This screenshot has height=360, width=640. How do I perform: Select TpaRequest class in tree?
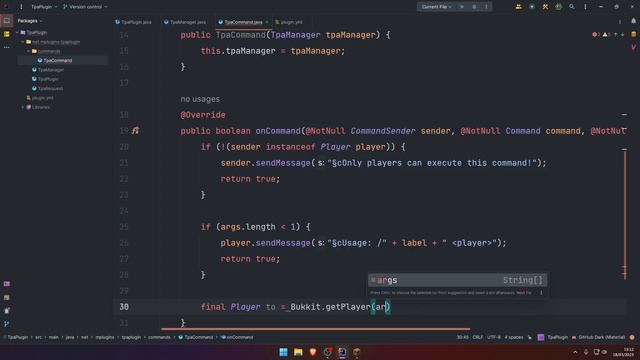[48, 89]
